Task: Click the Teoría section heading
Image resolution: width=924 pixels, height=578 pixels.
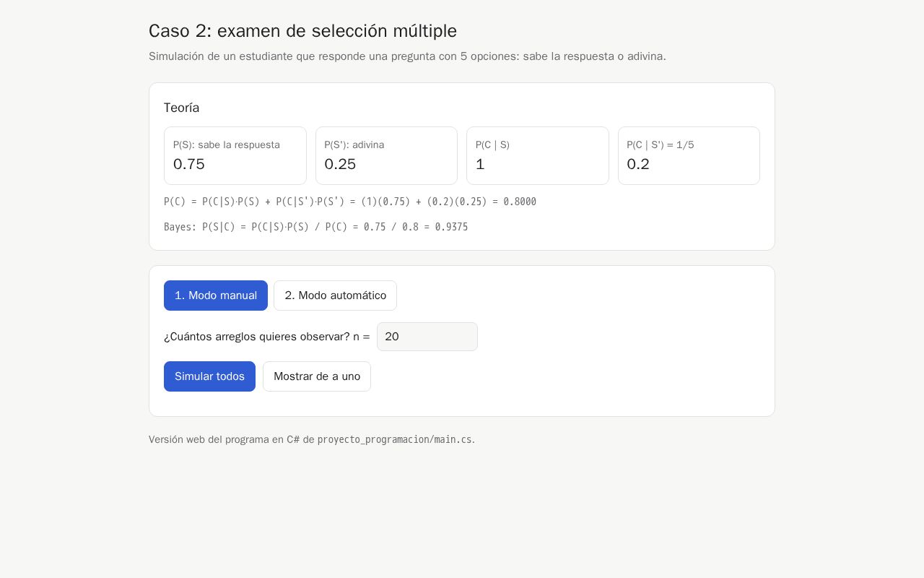Action: [x=181, y=108]
